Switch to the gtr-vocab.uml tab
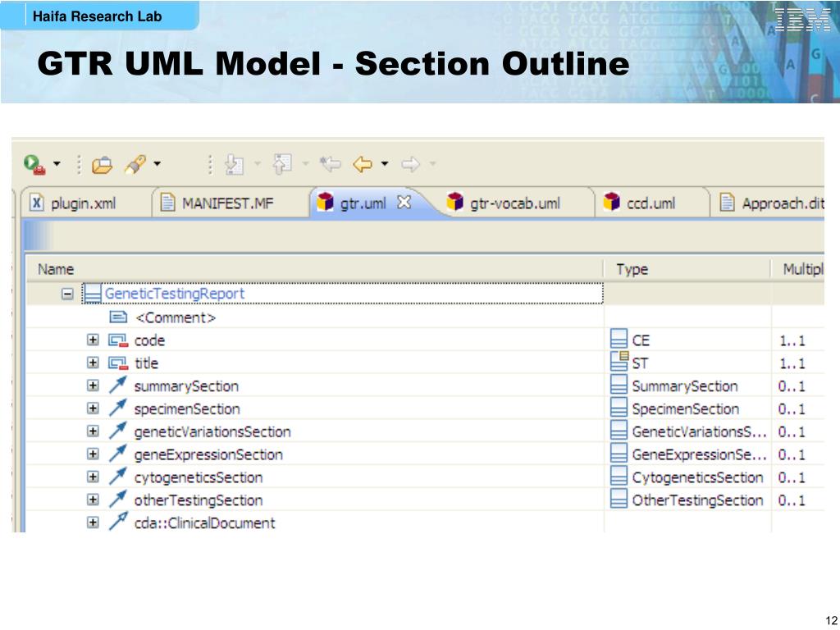 coord(514,203)
